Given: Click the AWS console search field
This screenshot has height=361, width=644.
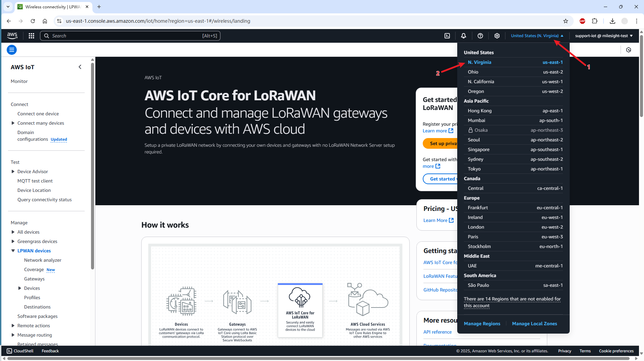Looking at the screenshot, I should pos(127,36).
